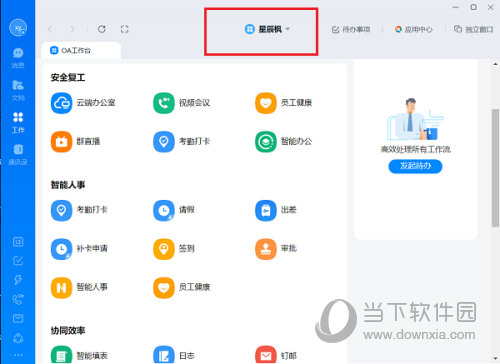Open the mail envelope sidebar icon

pyautogui.click(x=18, y=319)
